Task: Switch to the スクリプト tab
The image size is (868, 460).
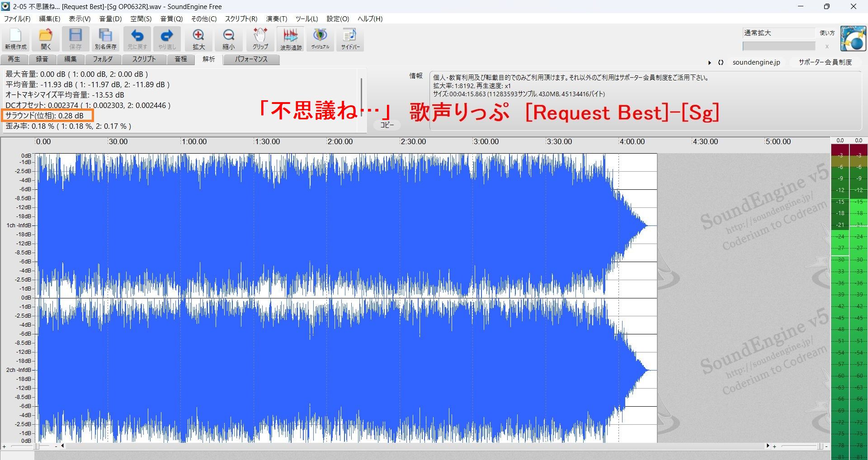Action: pyautogui.click(x=144, y=59)
